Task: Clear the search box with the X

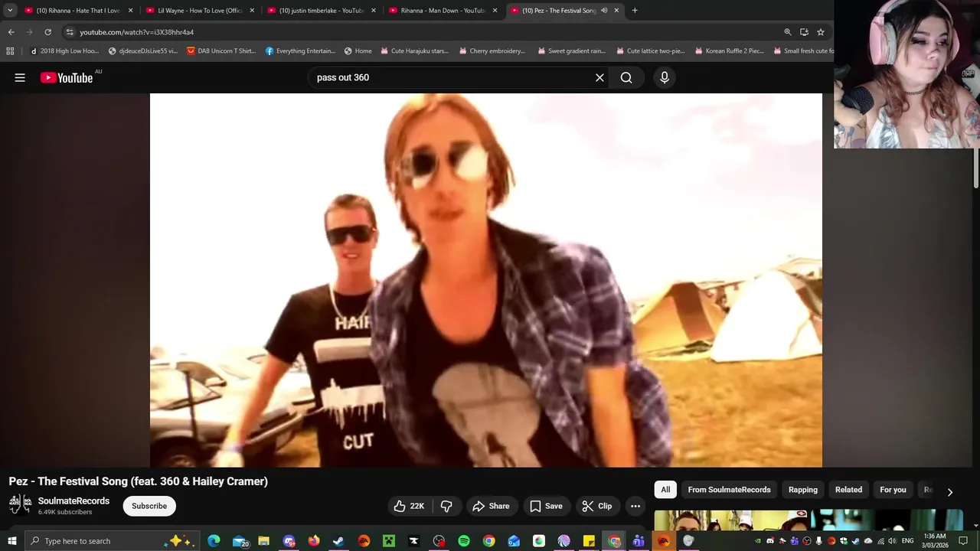Action: (x=599, y=77)
